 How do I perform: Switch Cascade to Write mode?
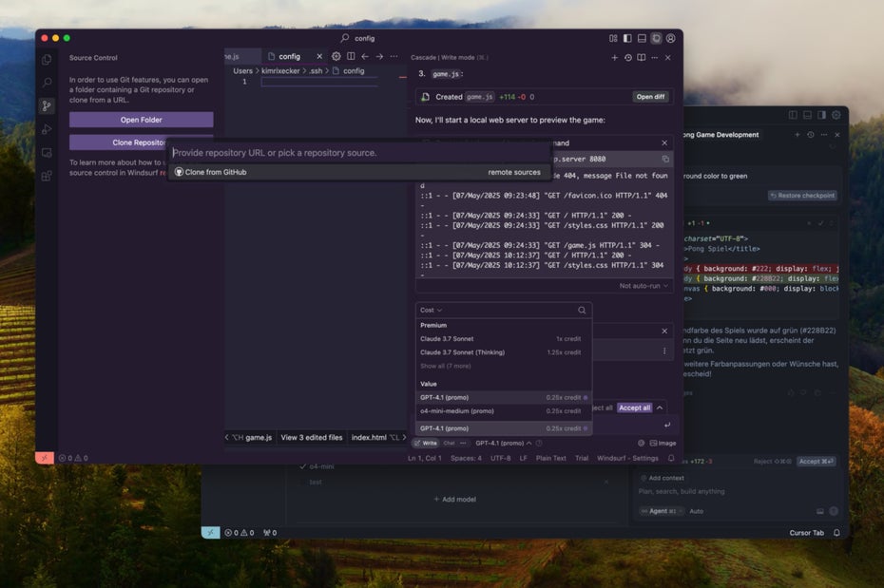(426, 444)
